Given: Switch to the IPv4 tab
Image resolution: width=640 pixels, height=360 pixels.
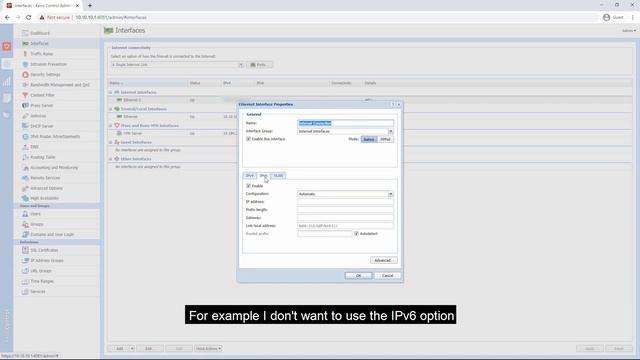Looking at the screenshot, I should [x=249, y=176].
